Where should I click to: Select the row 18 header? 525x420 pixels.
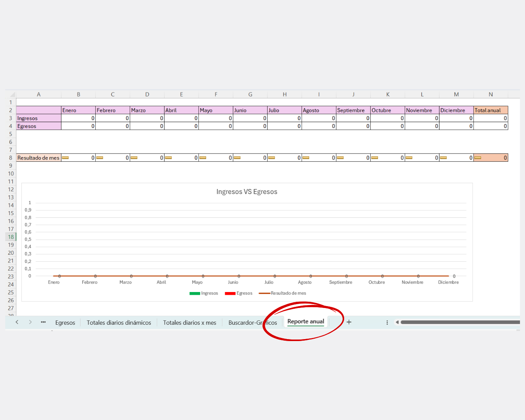coord(11,237)
